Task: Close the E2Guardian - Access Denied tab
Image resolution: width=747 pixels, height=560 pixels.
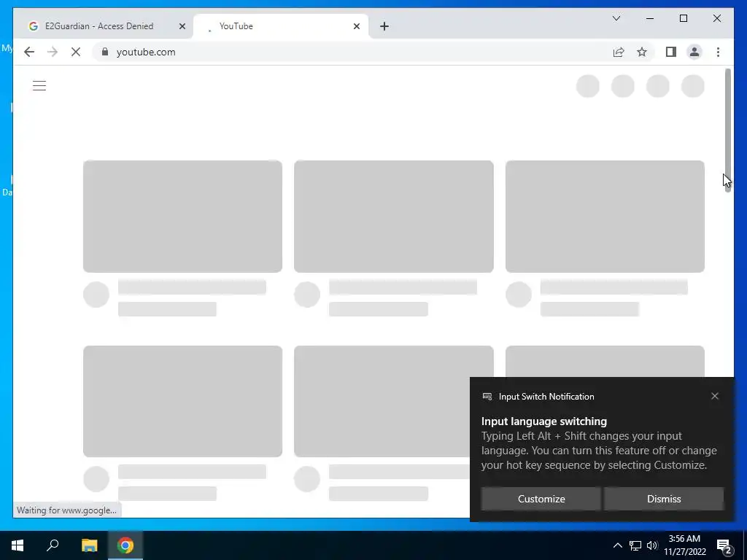Action: 182,26
